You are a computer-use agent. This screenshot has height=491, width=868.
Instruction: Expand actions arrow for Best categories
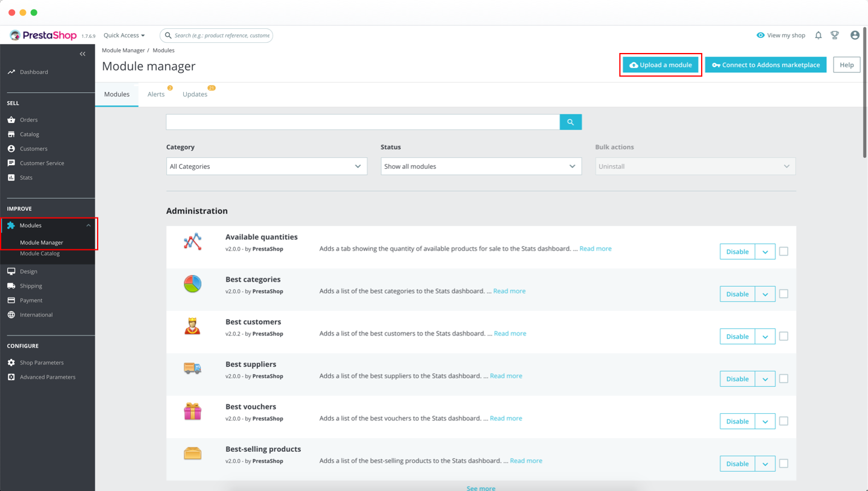[x=765, y=294]
